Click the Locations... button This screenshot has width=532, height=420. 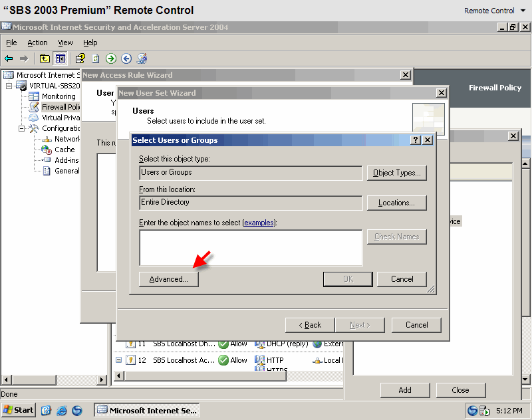(x=396, y=203)
